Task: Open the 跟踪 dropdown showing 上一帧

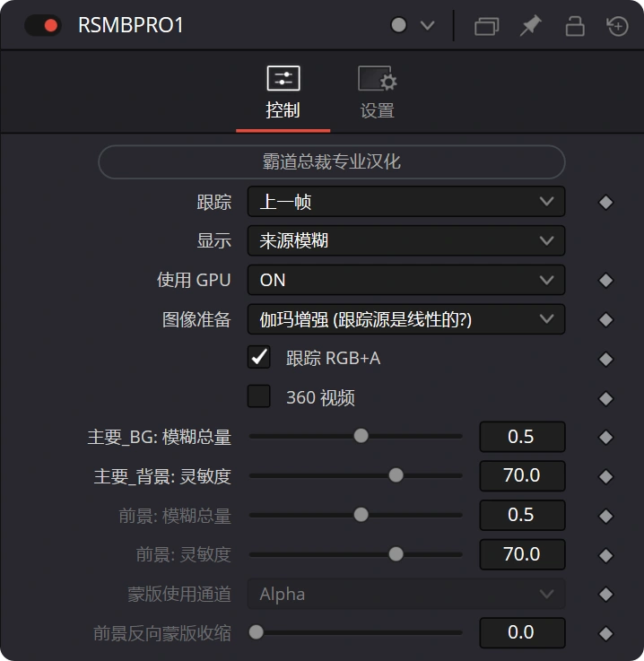Action: pyautogui.click(x=406, y=202)
